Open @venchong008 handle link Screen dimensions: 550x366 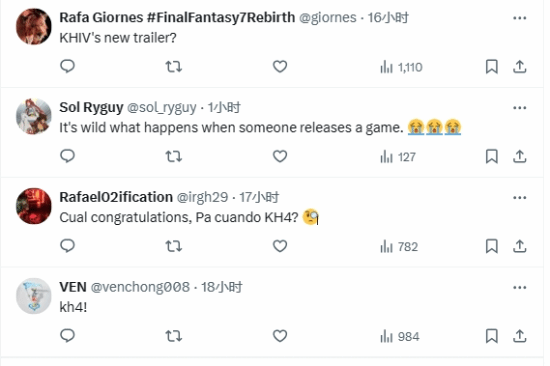[x=140, y=287]
